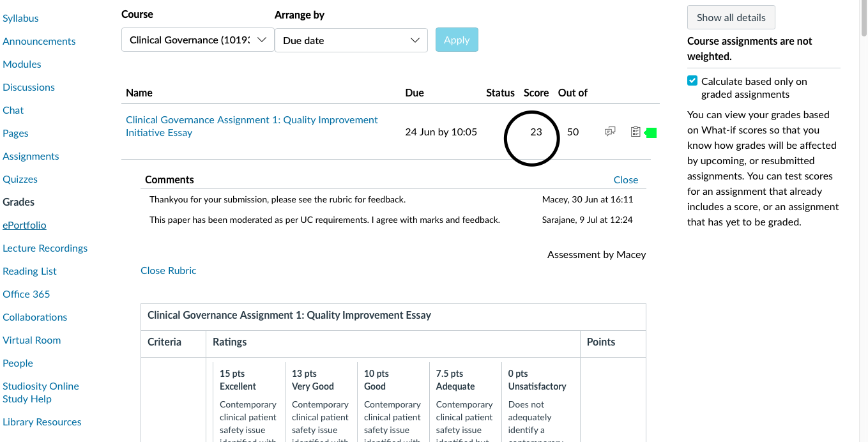
Task: Click the Status column header
Action: (x=500, y=93)
